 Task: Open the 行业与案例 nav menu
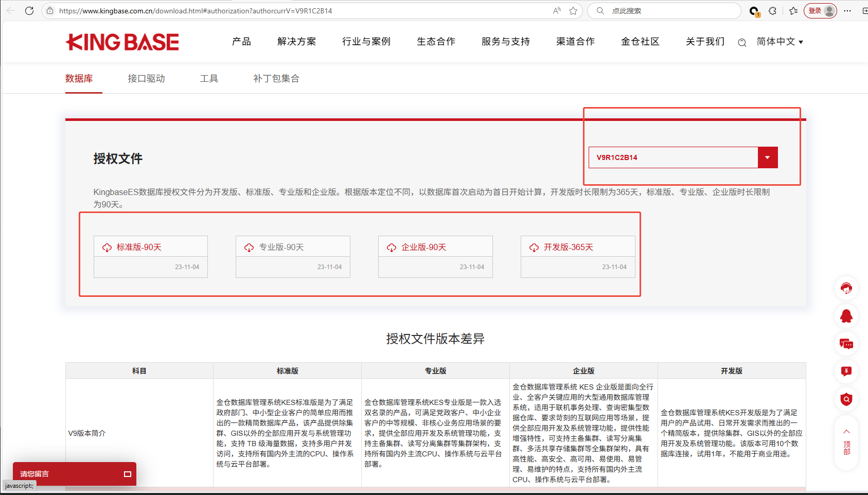coord(366,42)
